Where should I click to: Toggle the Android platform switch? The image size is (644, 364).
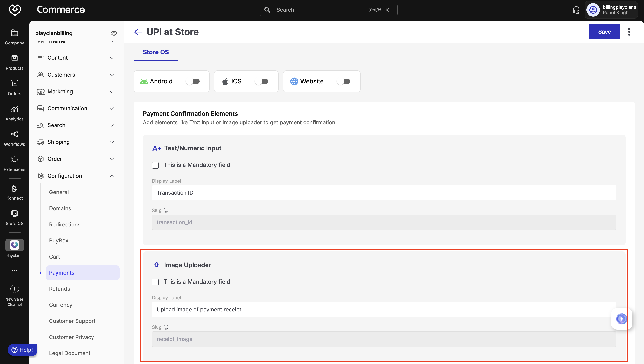[x=193, y=82]
